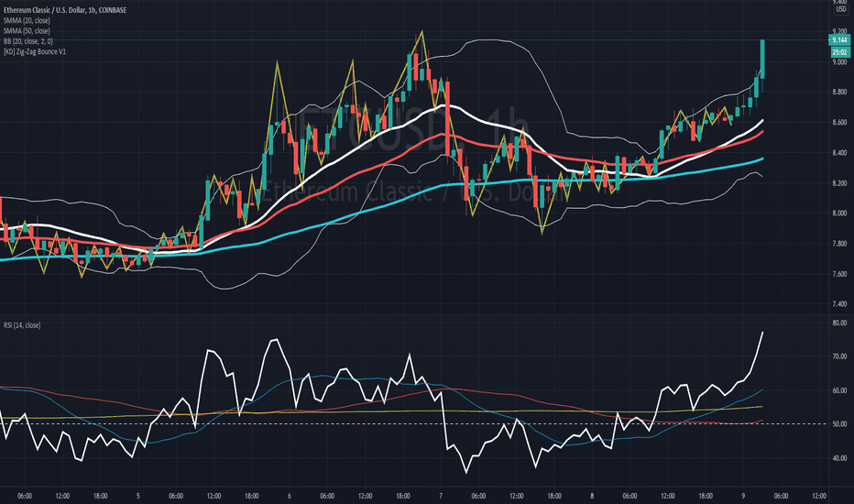
Task: Click the RSI 60.00 axis level
Action: 839,390
